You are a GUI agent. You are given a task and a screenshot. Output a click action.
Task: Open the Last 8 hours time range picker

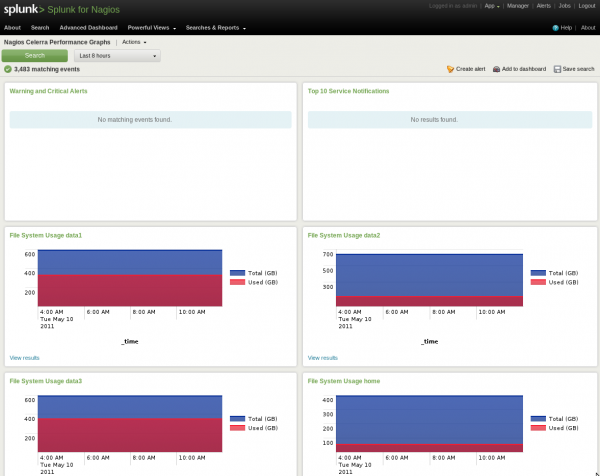118,56
